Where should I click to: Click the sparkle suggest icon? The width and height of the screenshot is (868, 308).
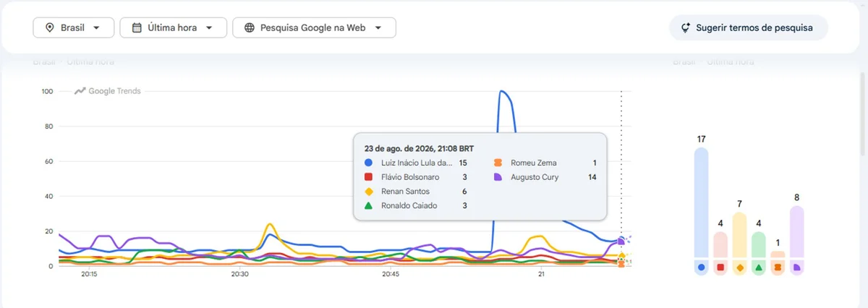686,28
